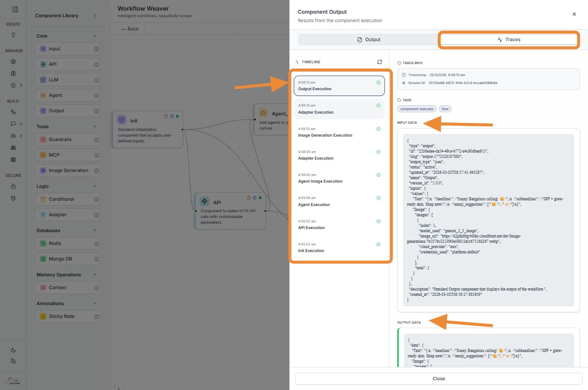Show info for the Mongo DB component

[96, 259]
